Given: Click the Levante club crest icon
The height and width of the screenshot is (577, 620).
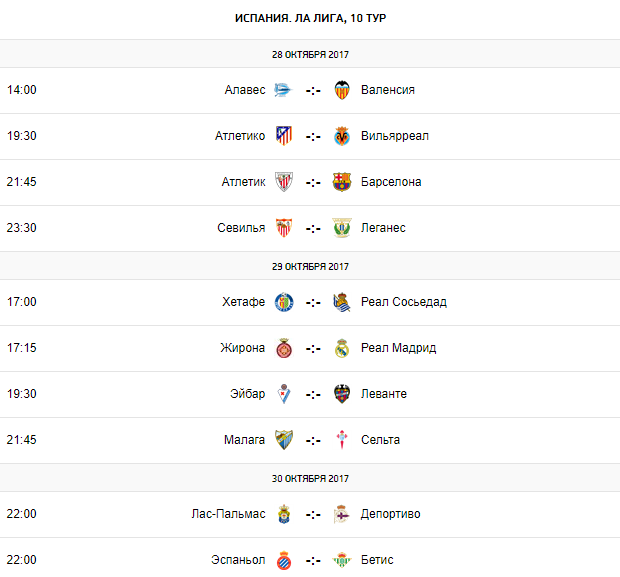Looking at the screenshot, I should point(342,394).
